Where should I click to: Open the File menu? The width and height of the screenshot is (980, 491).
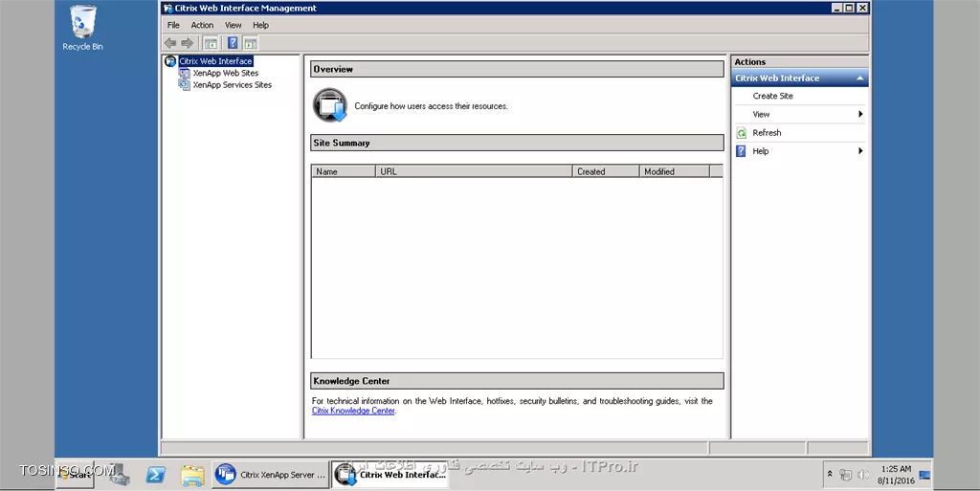pos(173,25)
